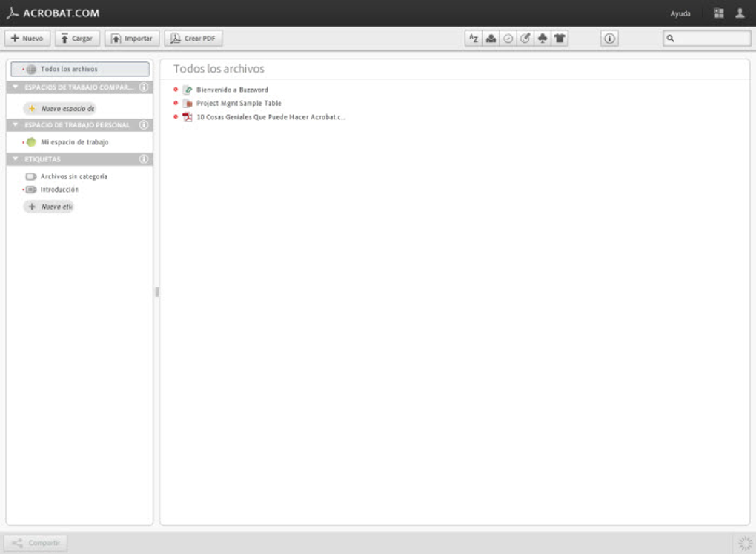Click the t-shirt icon in the toolbar
The image size is (756, 554).
coord(560,38)
